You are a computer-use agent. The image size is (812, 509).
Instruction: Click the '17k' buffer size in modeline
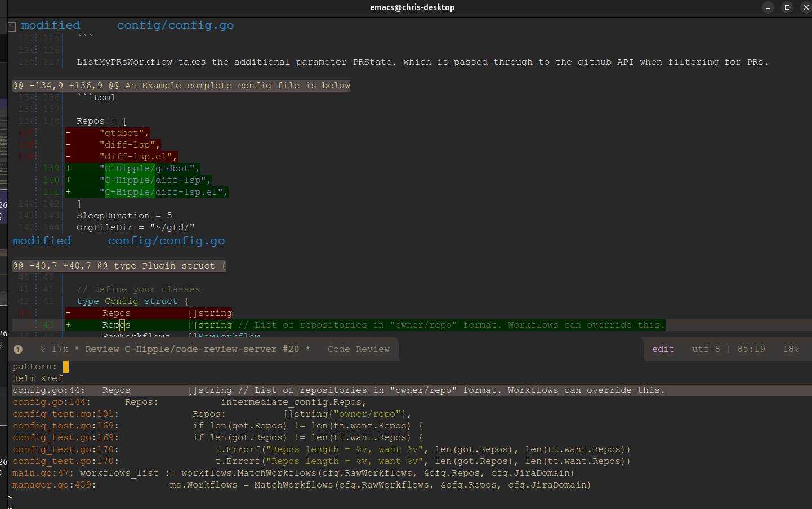60,349
